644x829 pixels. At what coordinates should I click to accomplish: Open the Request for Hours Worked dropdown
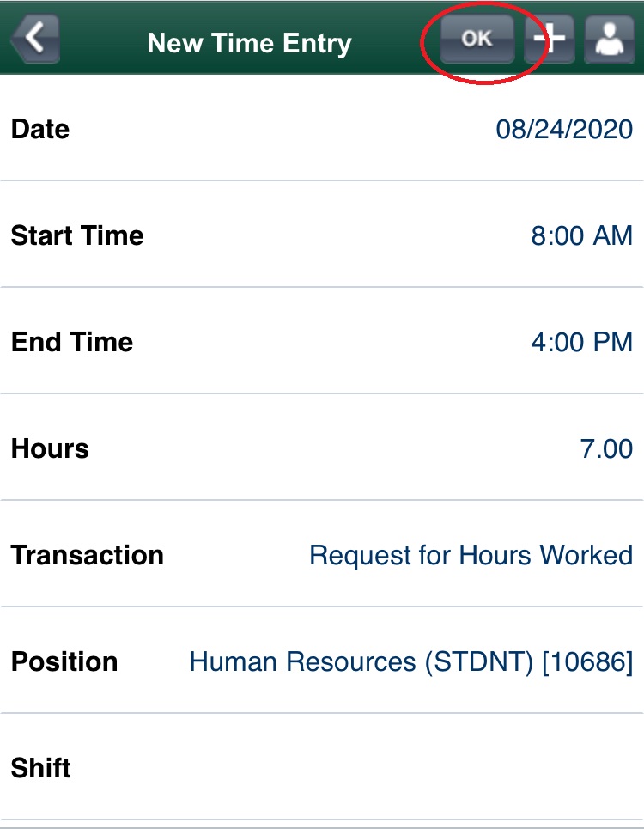(x=471, y=556)
